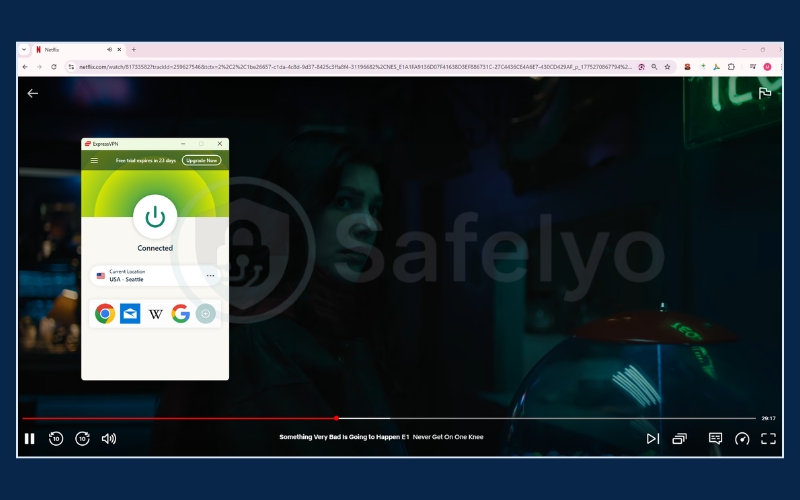Open the Google shortcut in ExpressVPN
The height and width of the screenshot is (500, 800).
click(181, 313)
